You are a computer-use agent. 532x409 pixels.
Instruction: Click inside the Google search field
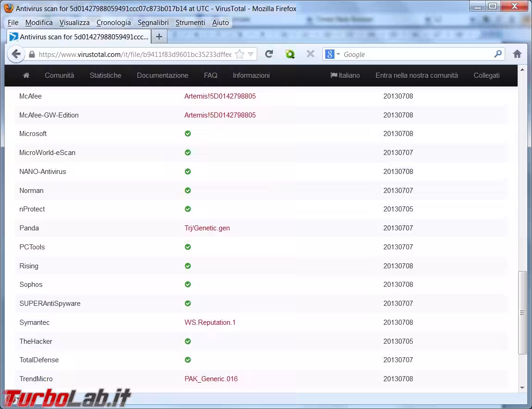416,54
